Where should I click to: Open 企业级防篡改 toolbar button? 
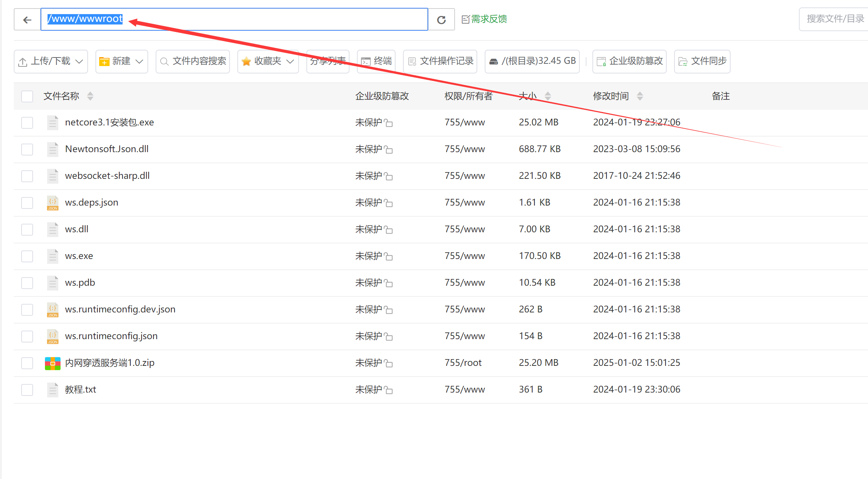(630, 61)
